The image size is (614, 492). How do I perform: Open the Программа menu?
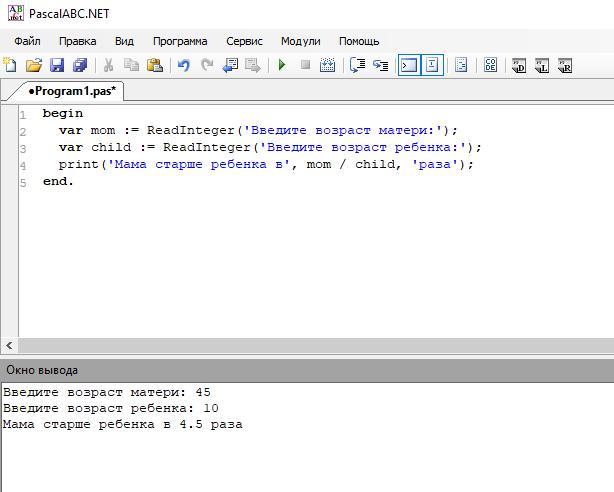point(180,41)
